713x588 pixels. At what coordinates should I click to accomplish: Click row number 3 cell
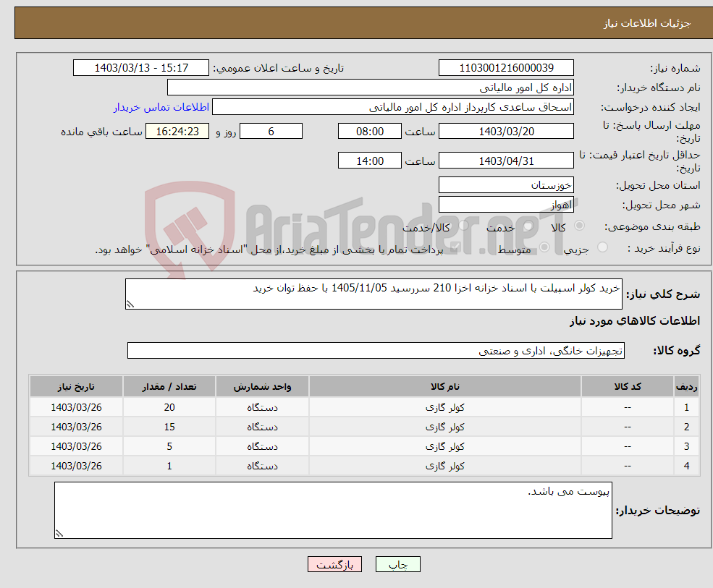coord(686,446)
